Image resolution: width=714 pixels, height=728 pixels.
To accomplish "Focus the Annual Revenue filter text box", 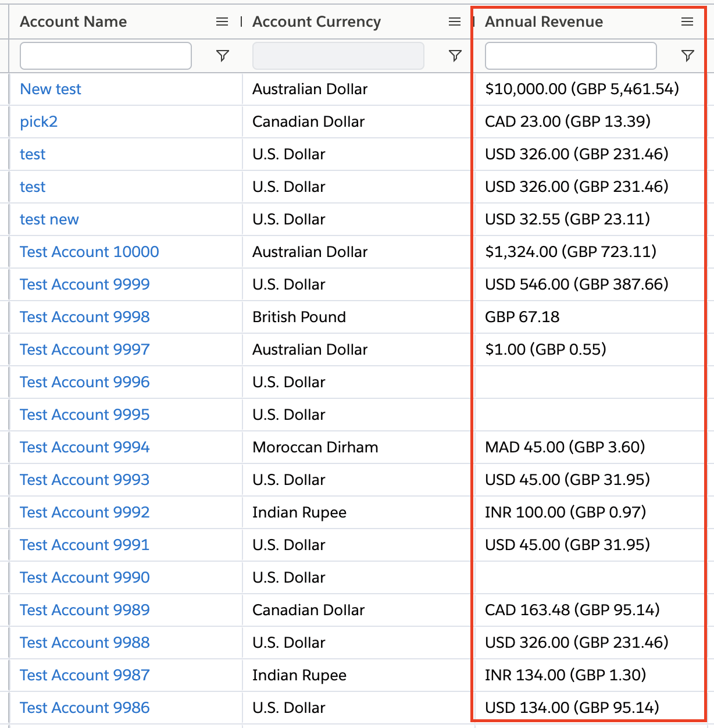I will (x=570, y=56).
